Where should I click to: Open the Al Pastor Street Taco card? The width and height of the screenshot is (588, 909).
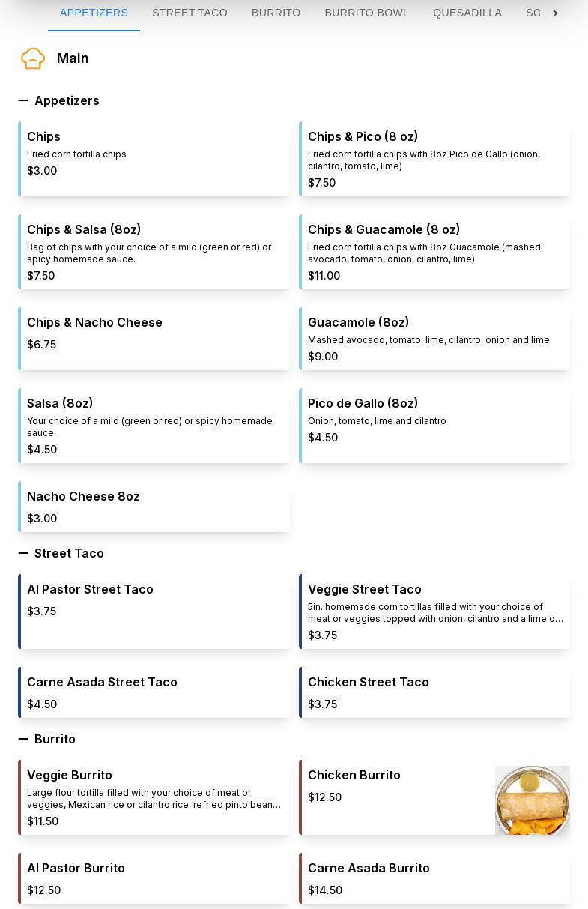(x=154, y=611)
